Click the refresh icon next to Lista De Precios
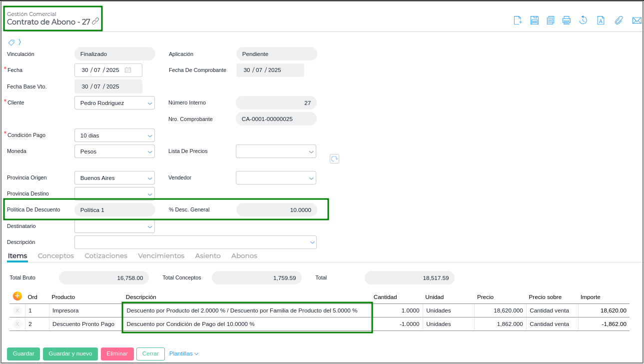This screenshot has width=644, height=364. (334, 158)
